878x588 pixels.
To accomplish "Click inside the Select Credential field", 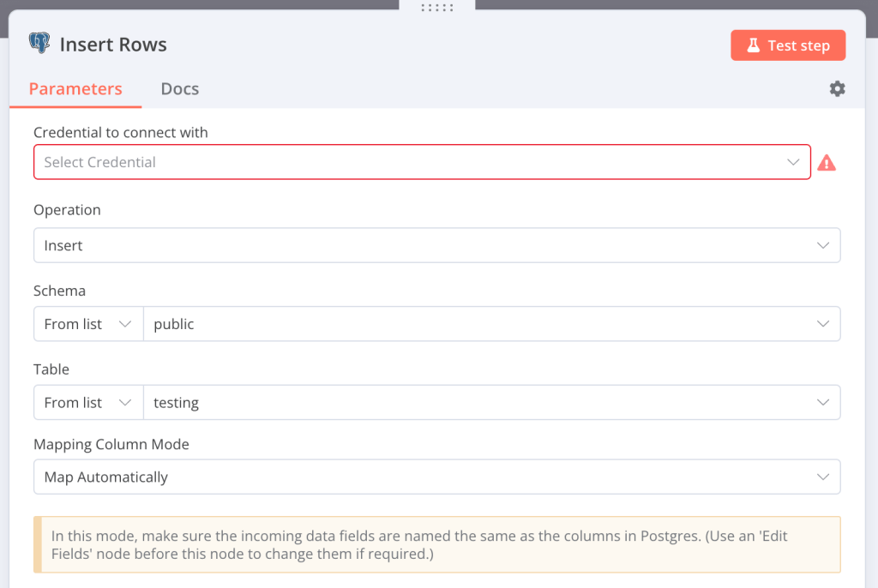I will click(343, 162).
